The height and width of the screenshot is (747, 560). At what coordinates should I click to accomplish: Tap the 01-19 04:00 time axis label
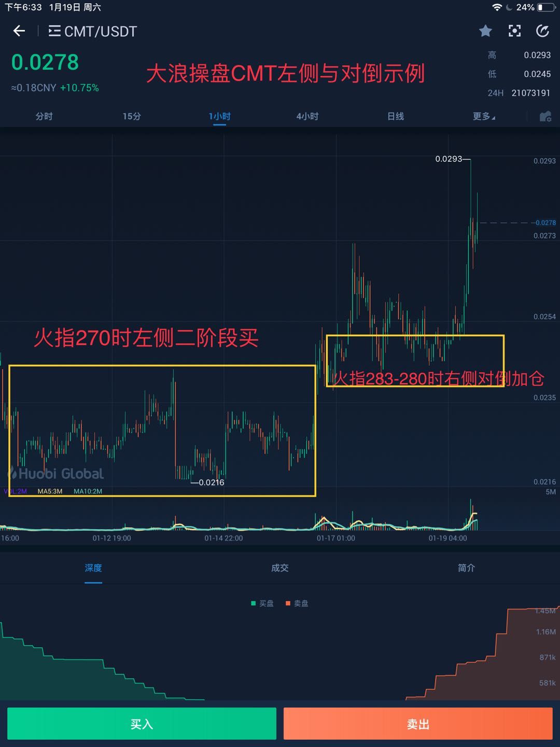448,538
